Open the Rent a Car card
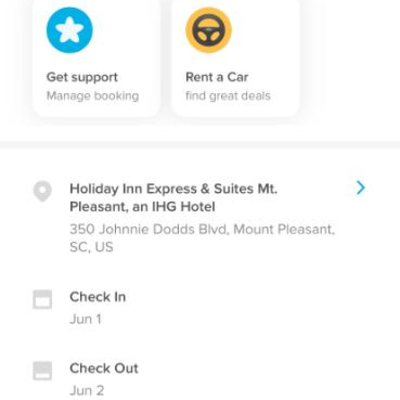The height and width of the screenshot is (400, 400). coord(235,57)
